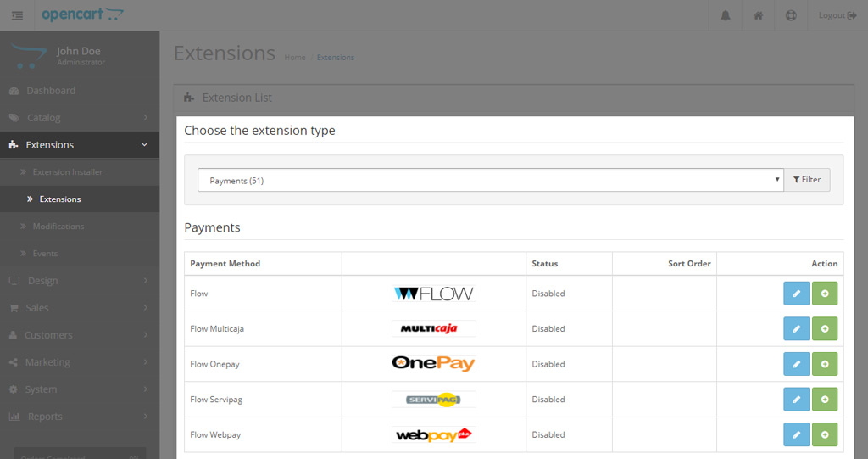Click the Home breadcrumb link
The height and width of the screenshot is (459, 868).
tap(294, 57)
